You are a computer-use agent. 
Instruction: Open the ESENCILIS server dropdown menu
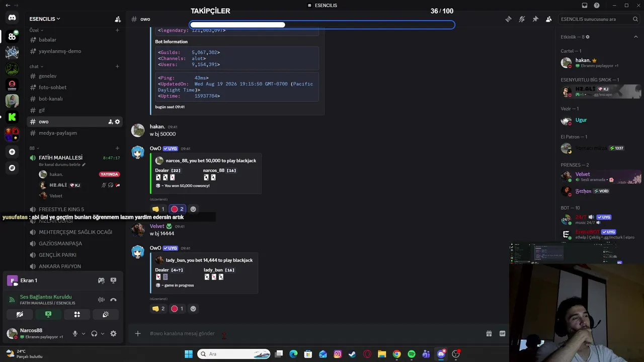[x=45, y=19]
